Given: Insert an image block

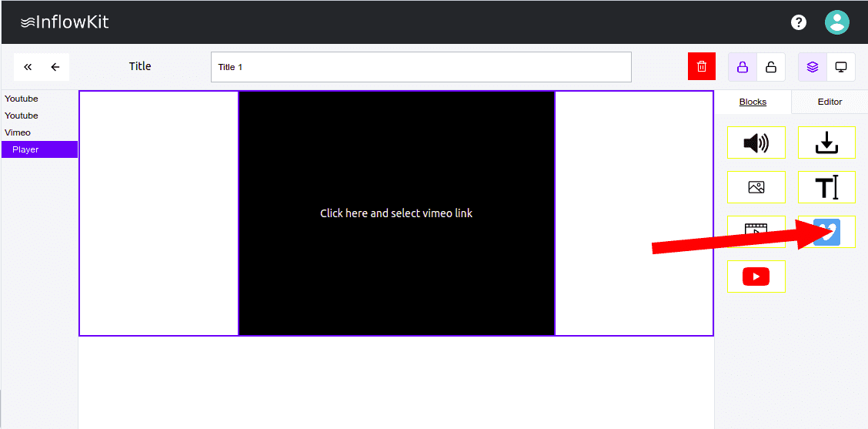Looking at the screenshot, I should 756,187.
